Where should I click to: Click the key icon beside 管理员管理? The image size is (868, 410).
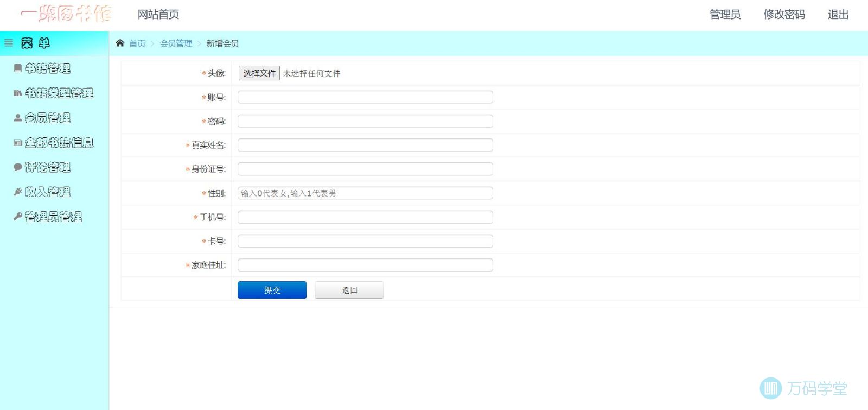coord(18,216)
